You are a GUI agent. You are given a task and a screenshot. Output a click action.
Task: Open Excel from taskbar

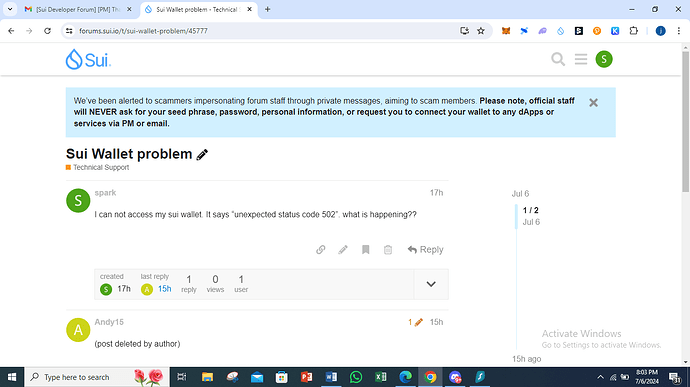[x=381, y=377]
